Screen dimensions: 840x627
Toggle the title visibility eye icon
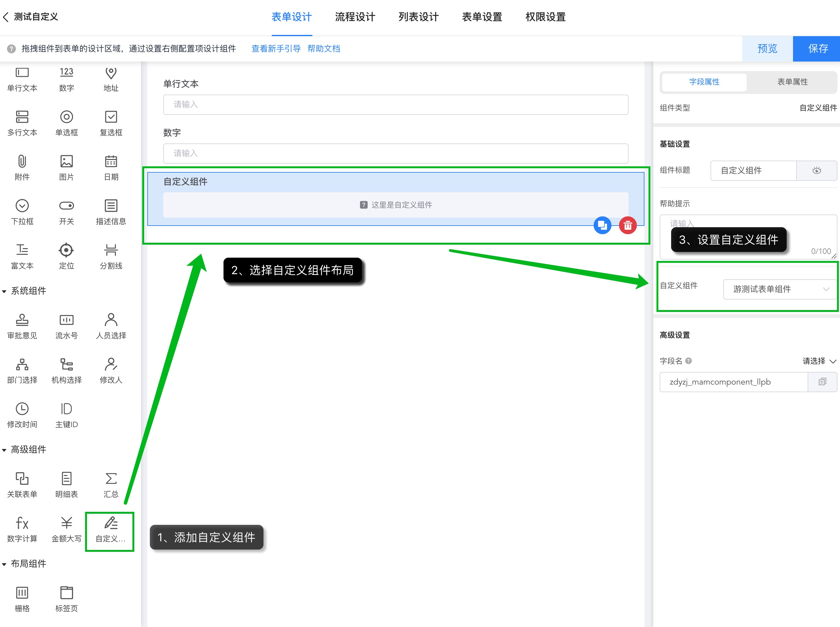(817, 170)
